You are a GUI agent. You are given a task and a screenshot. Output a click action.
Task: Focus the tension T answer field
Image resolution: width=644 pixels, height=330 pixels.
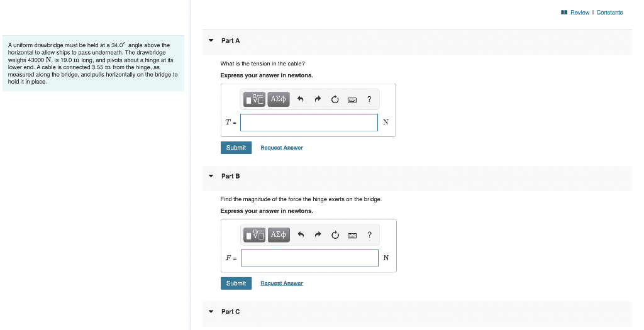coord(309,123)
